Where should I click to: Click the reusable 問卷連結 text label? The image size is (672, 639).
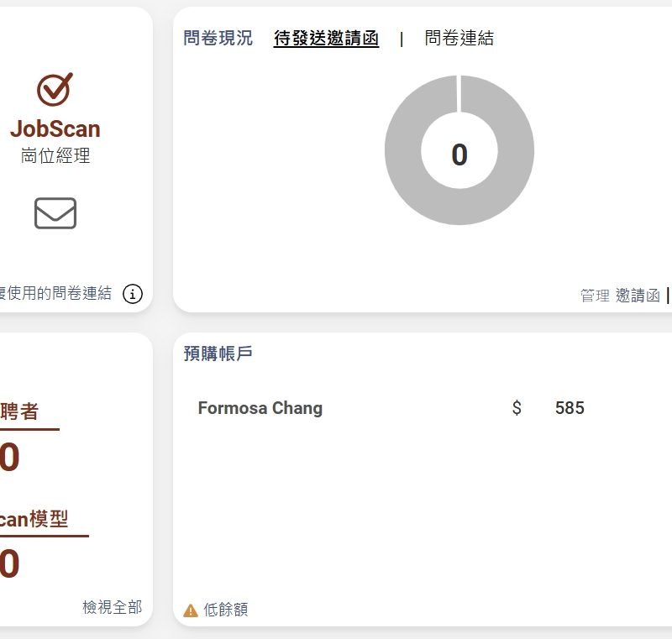[x=55, y=293]
